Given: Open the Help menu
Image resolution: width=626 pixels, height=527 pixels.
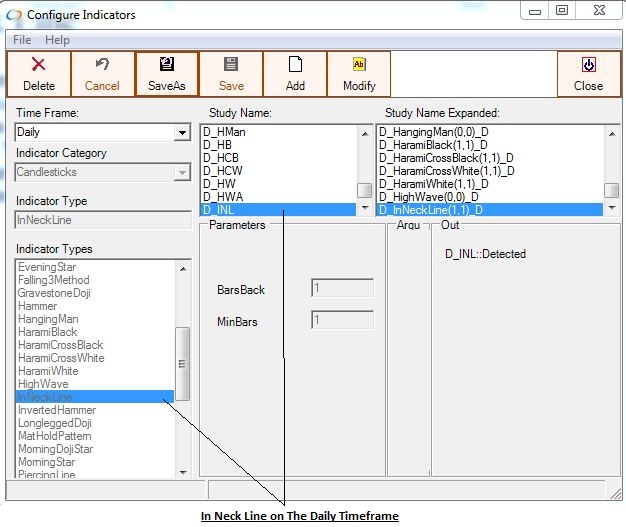Looking at the screenshot, I should 57,40.
